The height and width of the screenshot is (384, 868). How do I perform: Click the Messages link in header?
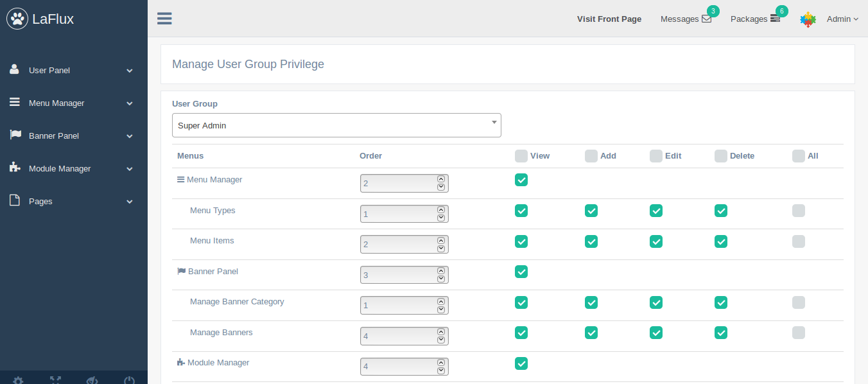click(x=679, y=19)
